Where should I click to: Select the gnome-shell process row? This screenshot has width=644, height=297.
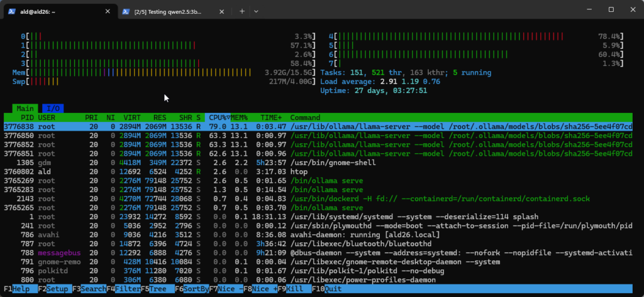(318, 163)
